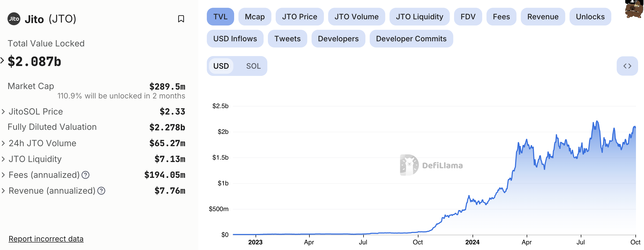Image resolution: width=644 pixels, height=250 pixels.
Task: Click the help icon next to Fees (annualized)
Action: (x=85, y=175)
